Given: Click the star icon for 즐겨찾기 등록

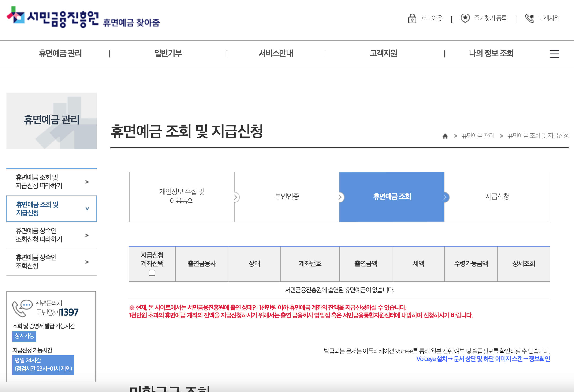Looking at the screenshot, I should pos(465,18).
